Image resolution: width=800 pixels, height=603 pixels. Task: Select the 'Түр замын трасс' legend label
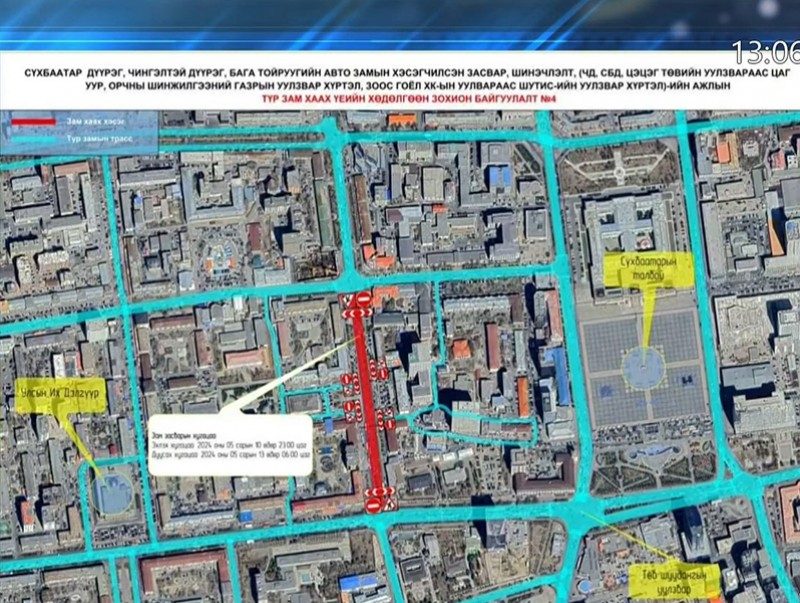(x=94, y=140)
